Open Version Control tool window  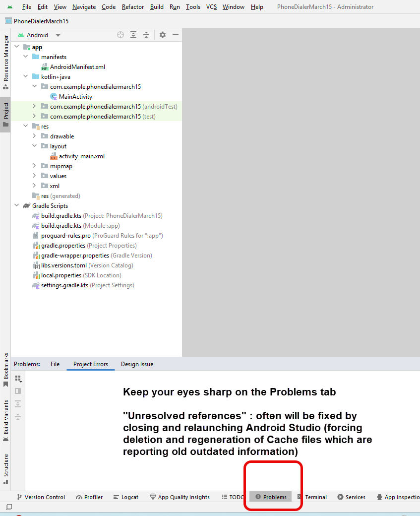click(41, 497)
